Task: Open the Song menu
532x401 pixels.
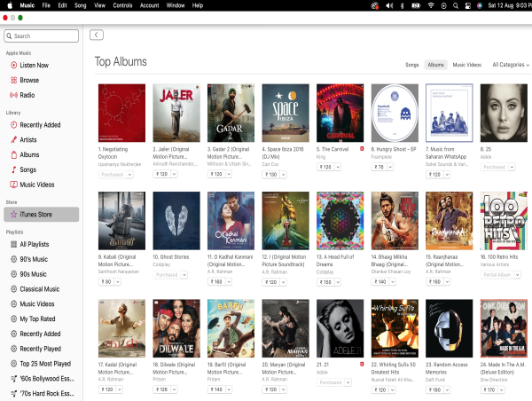Action: [x=81, y=5]
